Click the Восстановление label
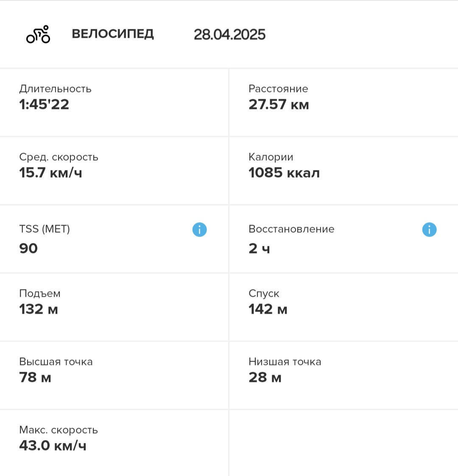 pos(291,229)
